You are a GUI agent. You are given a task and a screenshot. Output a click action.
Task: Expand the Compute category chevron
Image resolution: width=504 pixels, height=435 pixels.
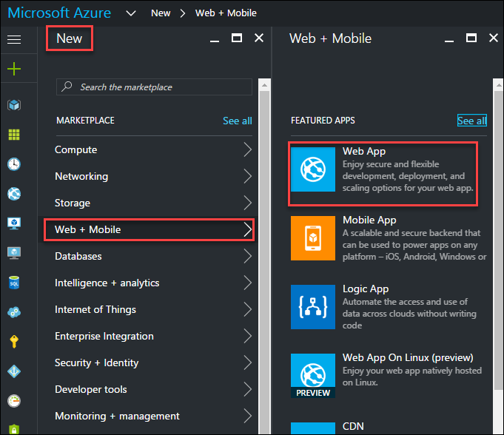tap(247, 149)
